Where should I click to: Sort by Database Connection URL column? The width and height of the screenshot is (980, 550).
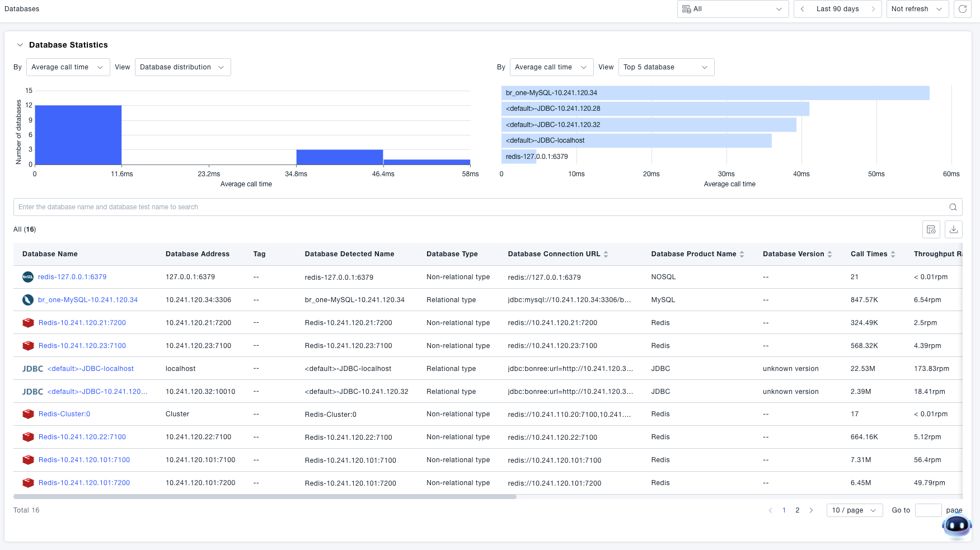606,254
